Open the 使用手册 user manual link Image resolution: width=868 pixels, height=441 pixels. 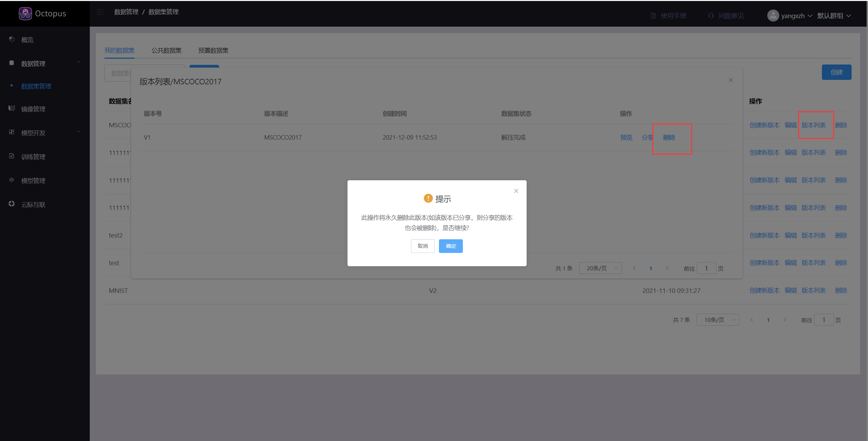pyautogui.click(x=668, y=16)
